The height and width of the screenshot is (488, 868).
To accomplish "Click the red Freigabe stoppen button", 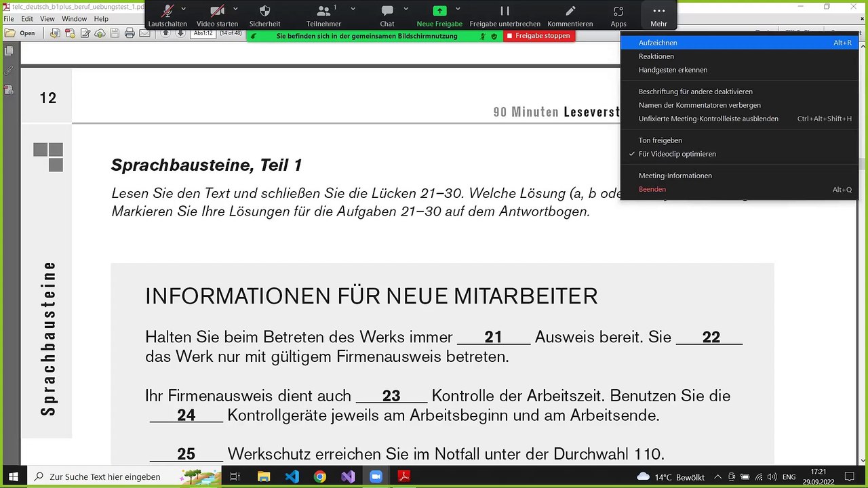I will pos(539,36).
